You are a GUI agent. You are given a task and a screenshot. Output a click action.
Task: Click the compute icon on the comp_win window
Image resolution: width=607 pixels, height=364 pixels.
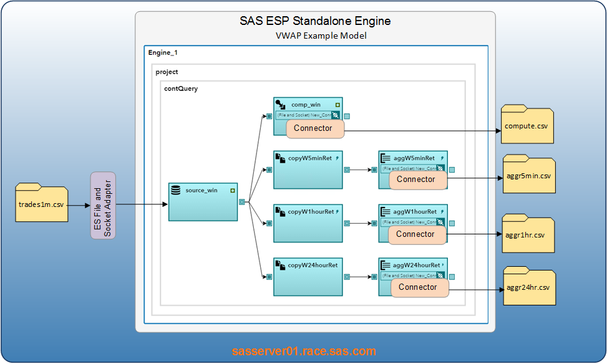[x=281, y=105]
